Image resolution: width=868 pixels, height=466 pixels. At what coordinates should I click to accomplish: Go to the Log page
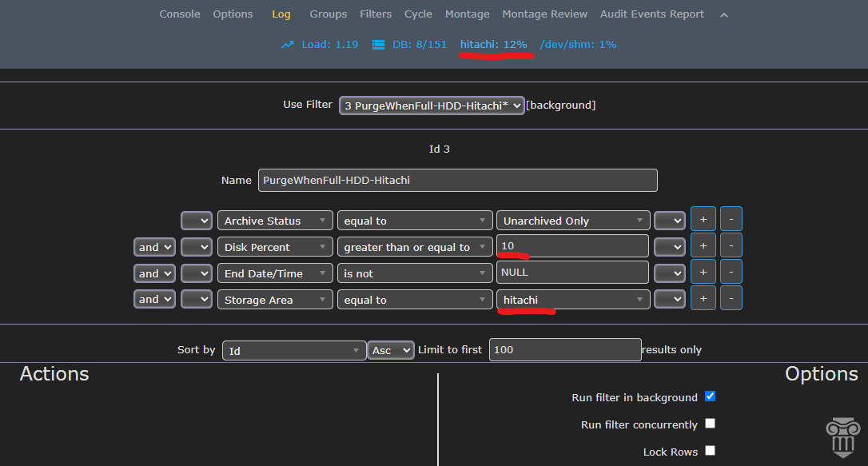(x=281, y=14)
